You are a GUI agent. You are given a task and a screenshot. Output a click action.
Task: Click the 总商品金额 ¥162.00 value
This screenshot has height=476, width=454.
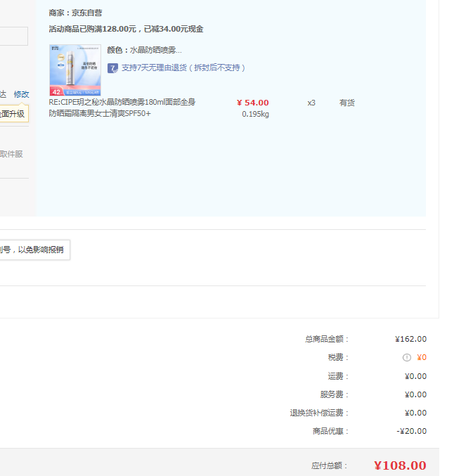pyautogui.click(x=410, y=339)
